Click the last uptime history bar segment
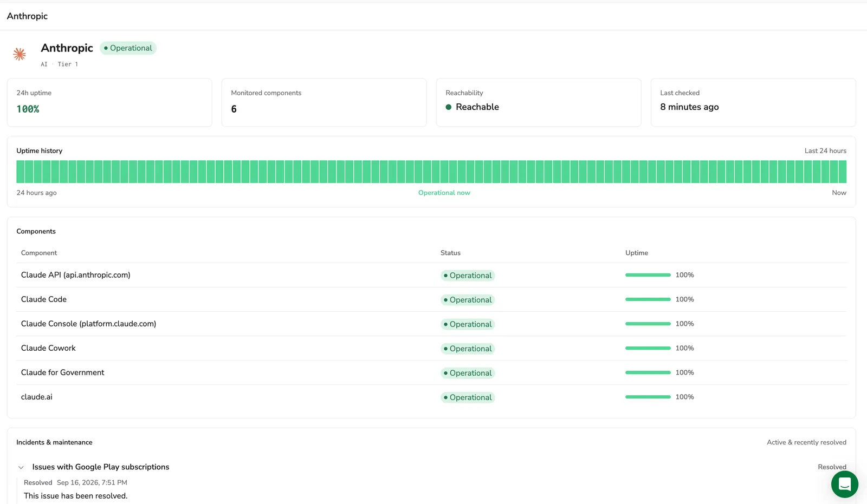This screenshot has height=504, width=867. point(843,172)
